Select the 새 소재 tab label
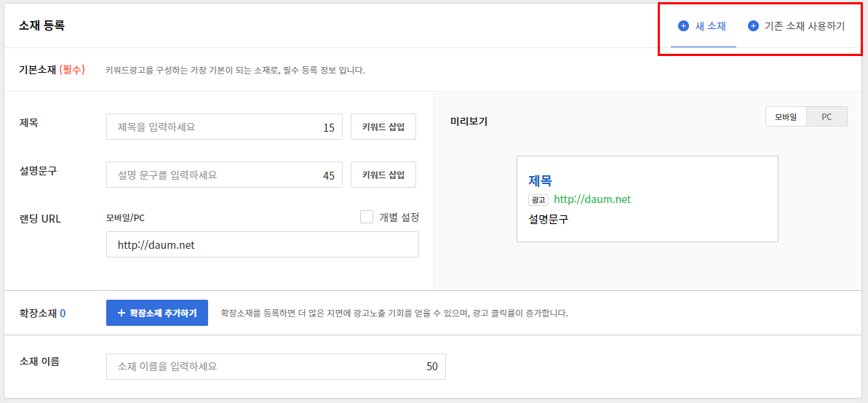This screenshot has height=403, width=868. [x=711, y=26]
